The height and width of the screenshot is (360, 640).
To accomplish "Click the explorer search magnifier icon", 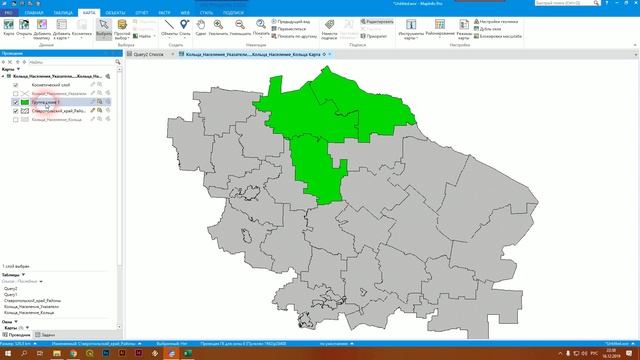I will pos(118,62).
